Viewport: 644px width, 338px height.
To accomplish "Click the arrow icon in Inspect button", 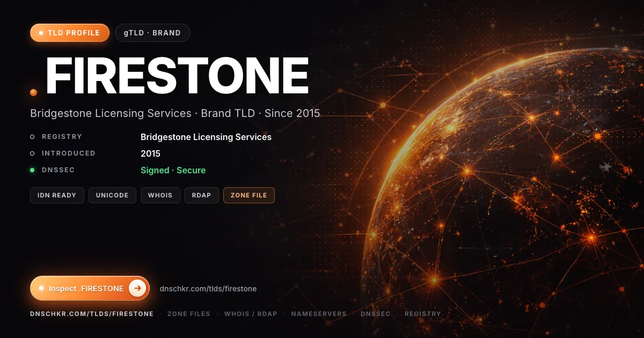I will (x=137, y=289).
